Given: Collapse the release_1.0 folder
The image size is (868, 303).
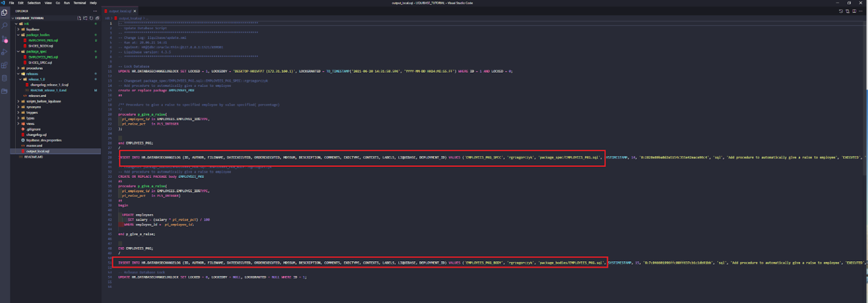Looking at the screenshot, I should [x=55, y=79].
